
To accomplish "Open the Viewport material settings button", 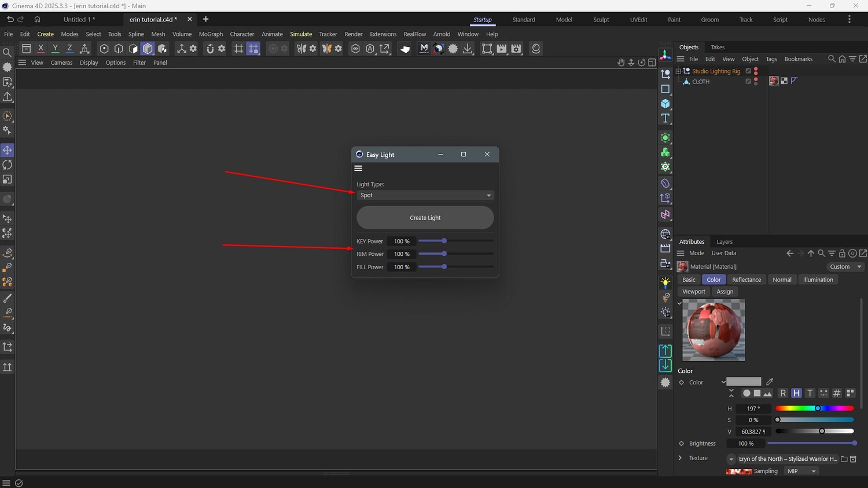I will coord(694,292).
